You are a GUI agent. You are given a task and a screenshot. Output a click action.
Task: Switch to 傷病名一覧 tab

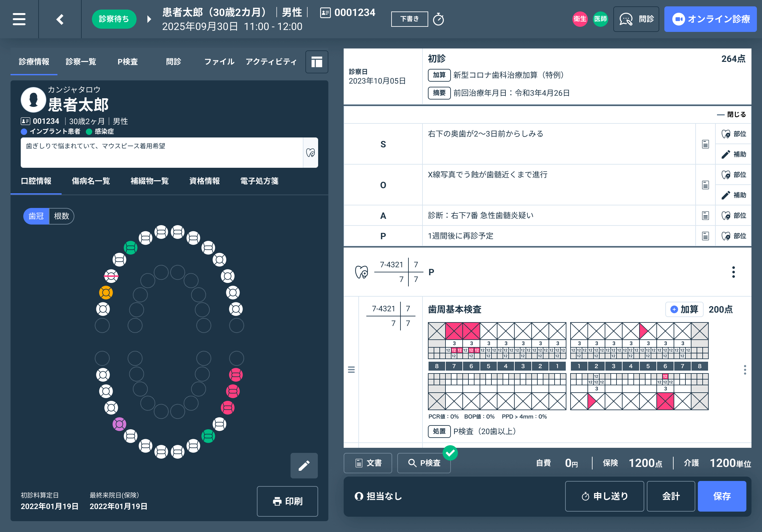[91, 181]
